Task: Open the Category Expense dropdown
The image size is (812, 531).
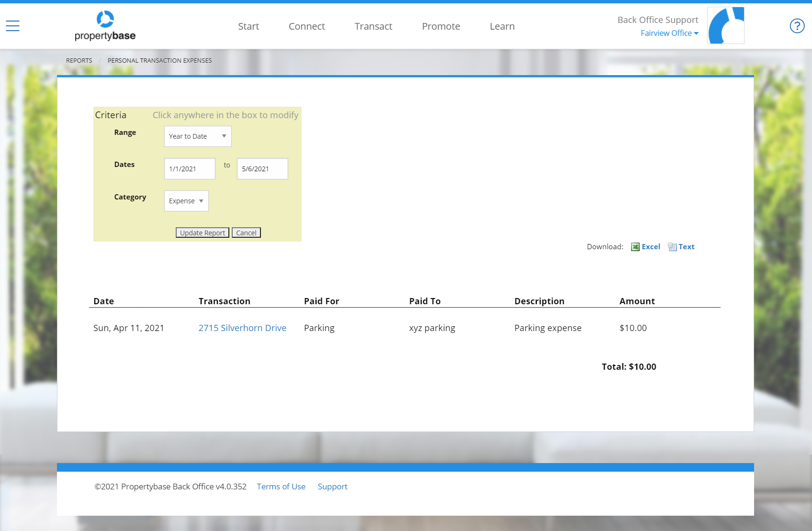Action: [x=186, y=201]
